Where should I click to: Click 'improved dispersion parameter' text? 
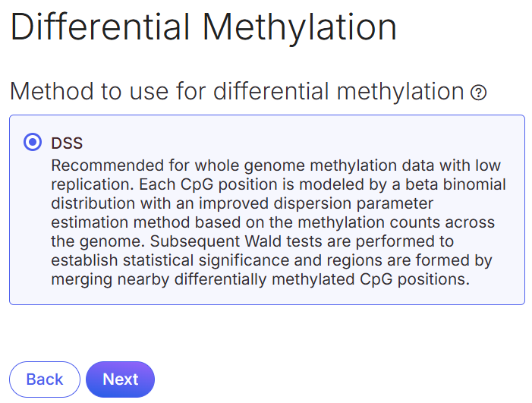point(316,203)
